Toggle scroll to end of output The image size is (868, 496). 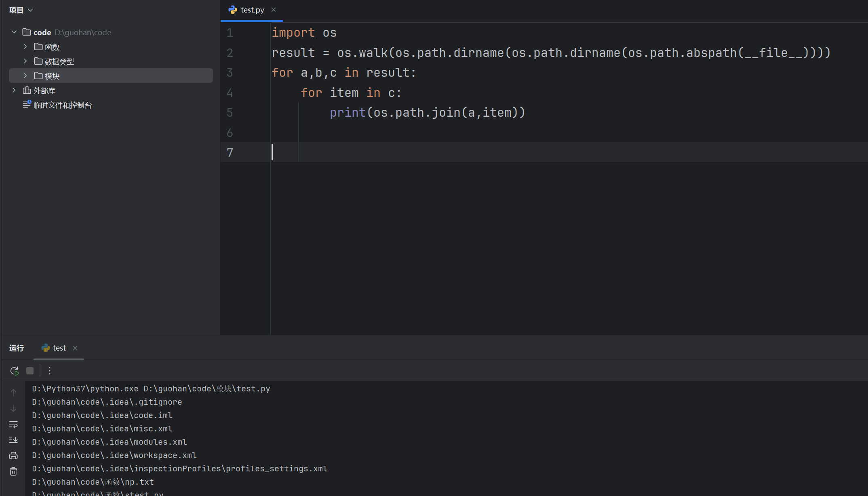pos(13,440)
